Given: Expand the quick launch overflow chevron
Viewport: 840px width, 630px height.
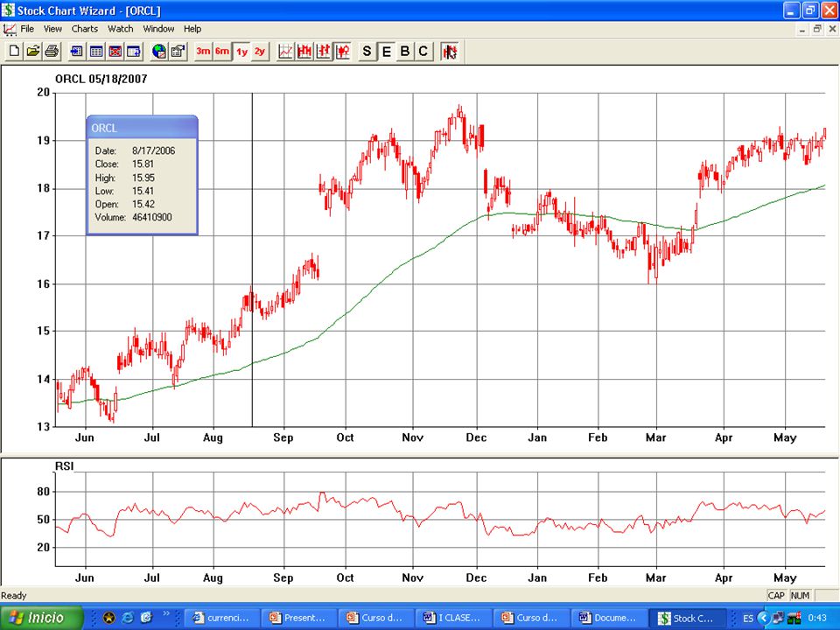Looking at the screenshot, I should (166, 614).
